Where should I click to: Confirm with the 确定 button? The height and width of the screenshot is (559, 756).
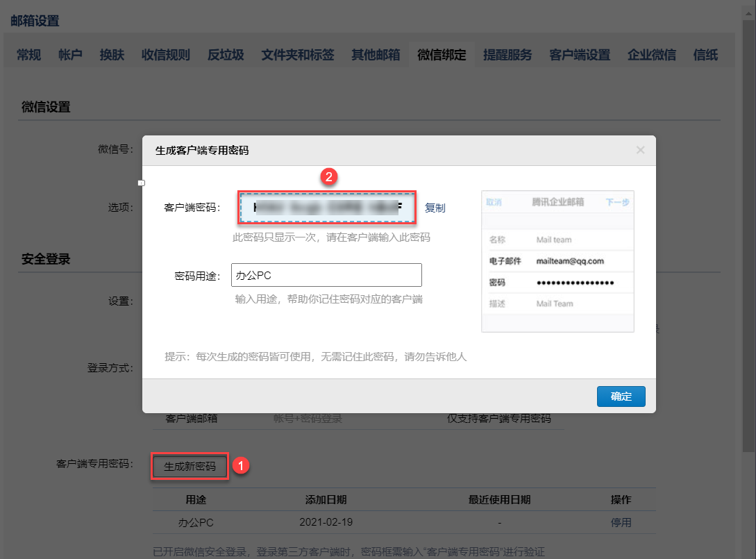621,397
